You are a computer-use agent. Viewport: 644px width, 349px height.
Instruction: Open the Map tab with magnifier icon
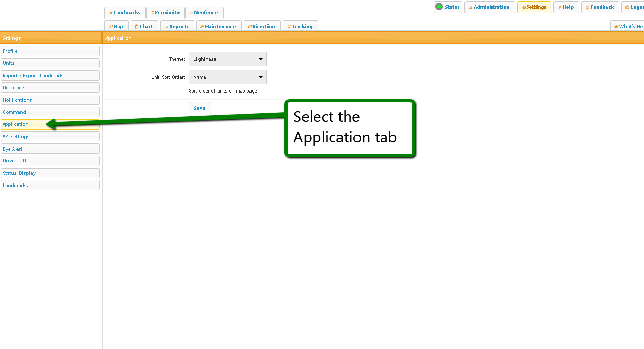click(x=116, y=26)
